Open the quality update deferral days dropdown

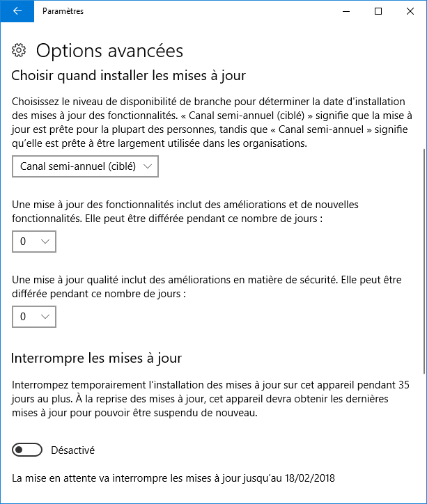34,317
